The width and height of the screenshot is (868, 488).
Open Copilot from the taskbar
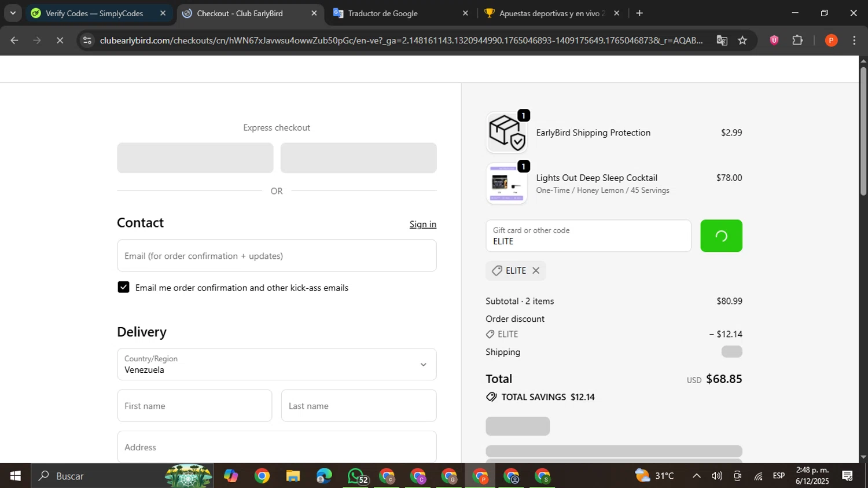231,476
